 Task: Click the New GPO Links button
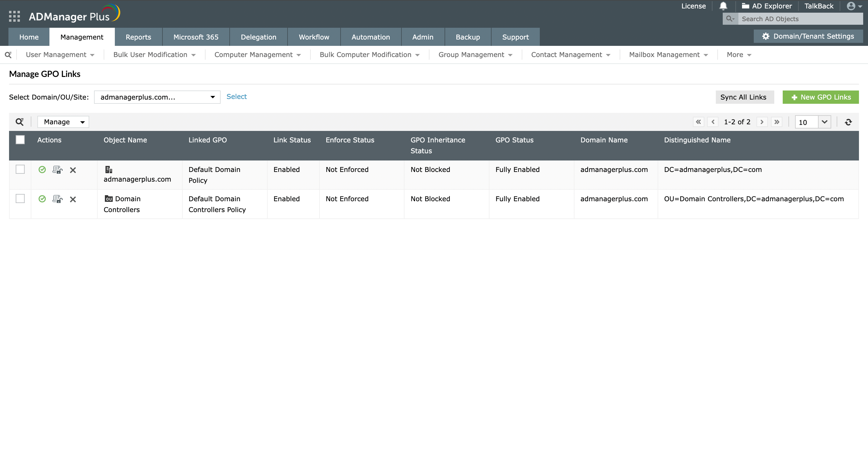[x=820, y=97]
